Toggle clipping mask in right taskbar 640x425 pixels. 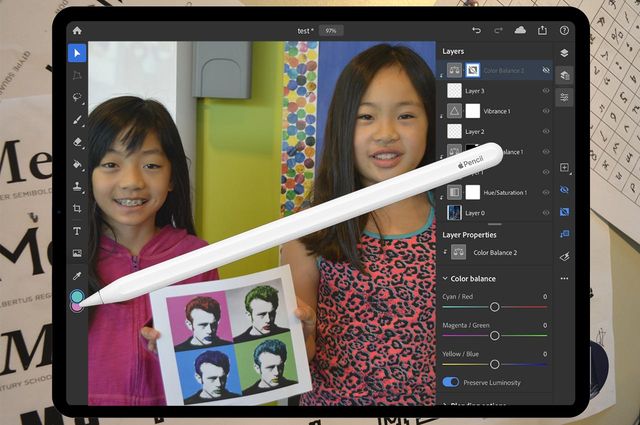pos(564,234)
